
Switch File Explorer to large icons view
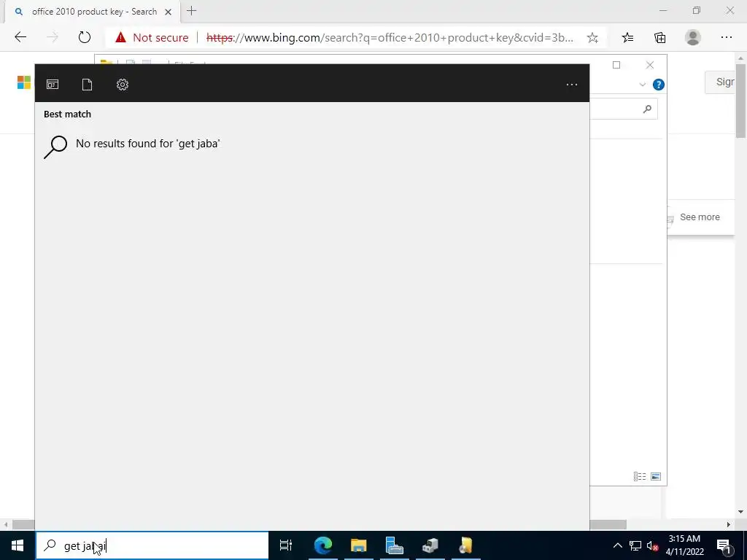[x=656, y=477]
